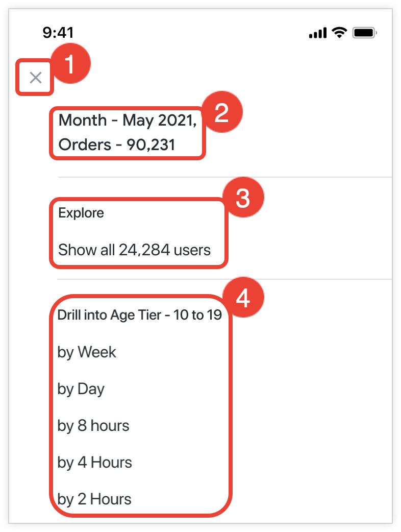Click the red callout badge numbered 4
This screenshot has width=401, height=532.
[x=243, y=298]
